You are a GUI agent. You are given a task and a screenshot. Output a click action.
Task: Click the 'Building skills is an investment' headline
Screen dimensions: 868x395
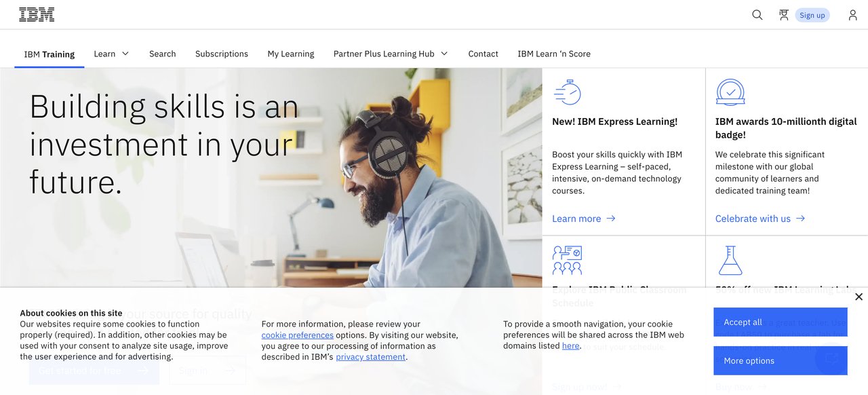[164, 145]
